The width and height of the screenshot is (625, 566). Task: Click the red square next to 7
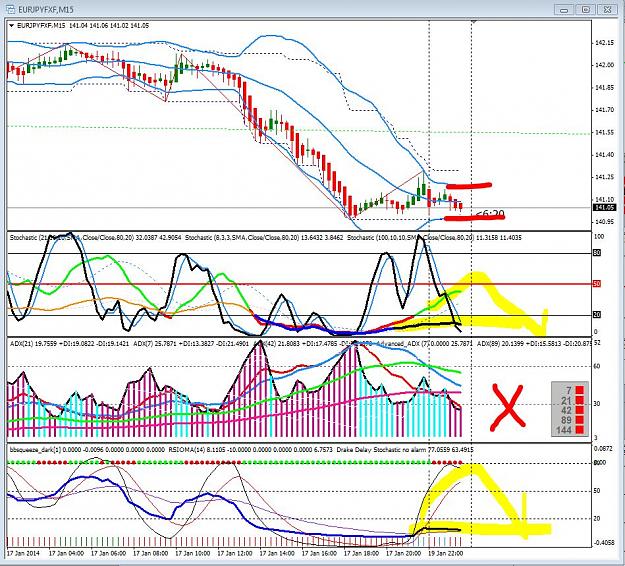point(579,390)
